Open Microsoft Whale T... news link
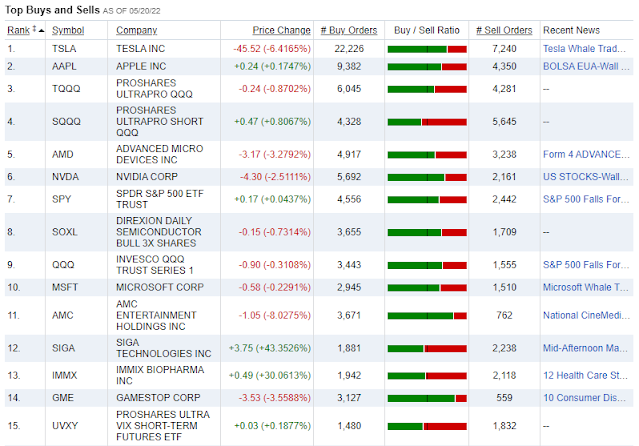 click(586, 287)
